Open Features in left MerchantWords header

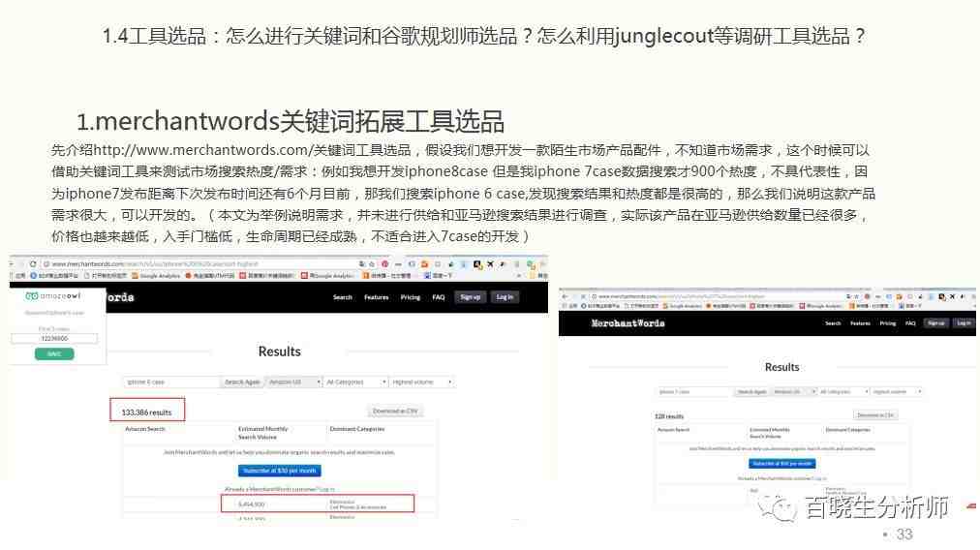377,297
